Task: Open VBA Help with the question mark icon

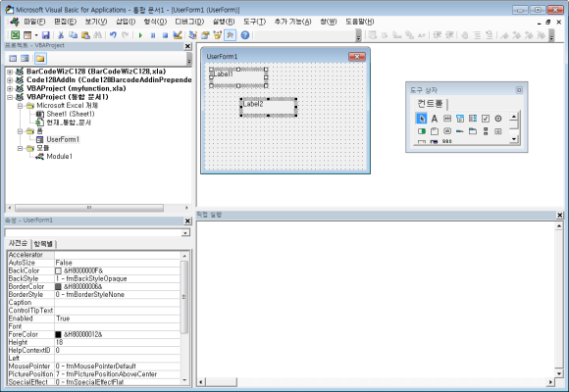Action: [245, 35]
